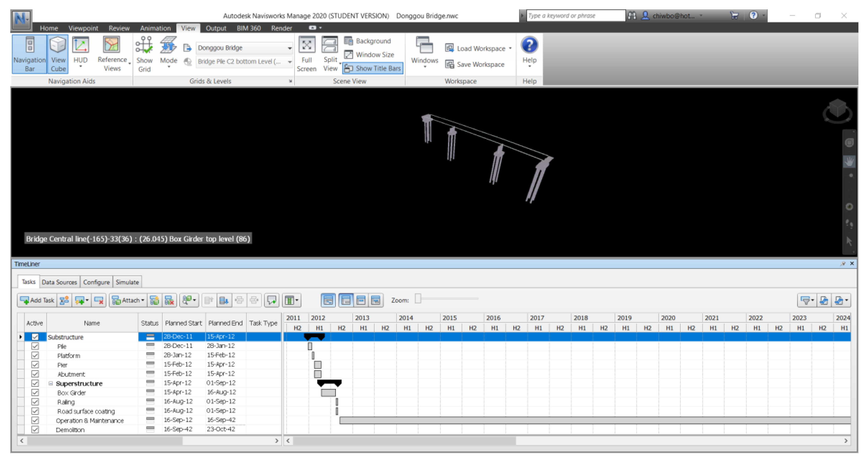Click the Gantt Zoom slider handle

418,299
